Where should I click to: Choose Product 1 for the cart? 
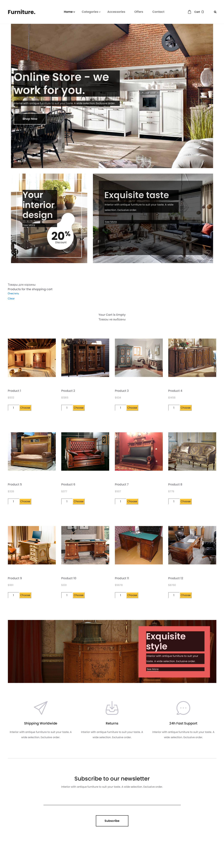[x=25, y=408]
